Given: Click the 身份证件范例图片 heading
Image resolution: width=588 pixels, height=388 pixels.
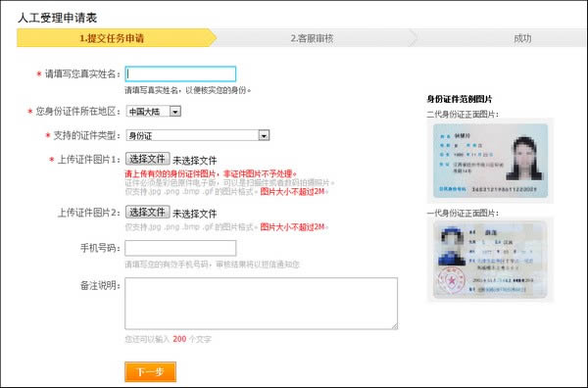Looking at the screenshot, I should [x=460, y=99].
